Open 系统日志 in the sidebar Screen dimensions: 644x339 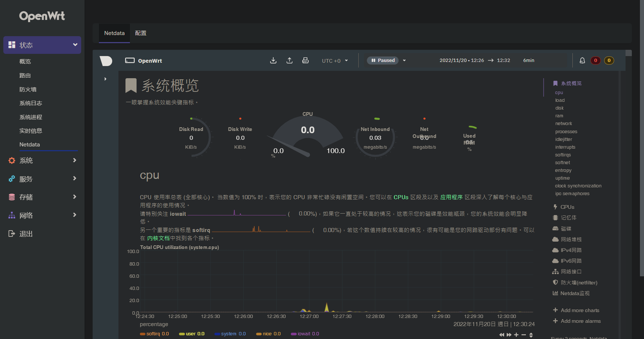coord(31,103)
